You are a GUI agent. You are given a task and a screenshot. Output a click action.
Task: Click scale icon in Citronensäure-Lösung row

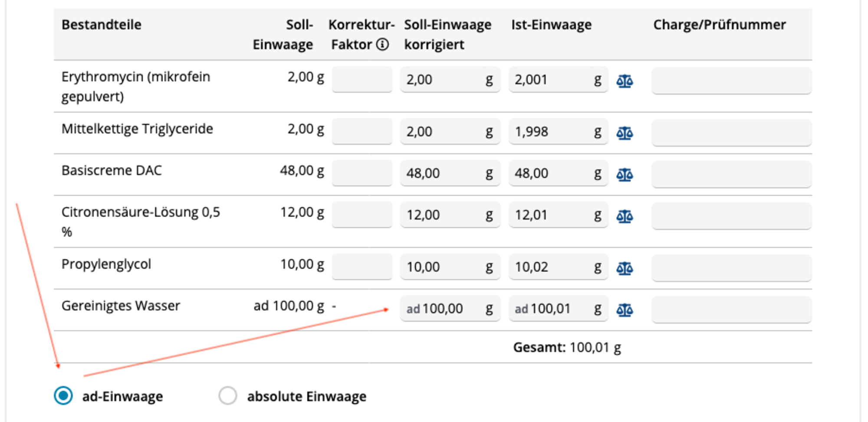click(625, 216)
